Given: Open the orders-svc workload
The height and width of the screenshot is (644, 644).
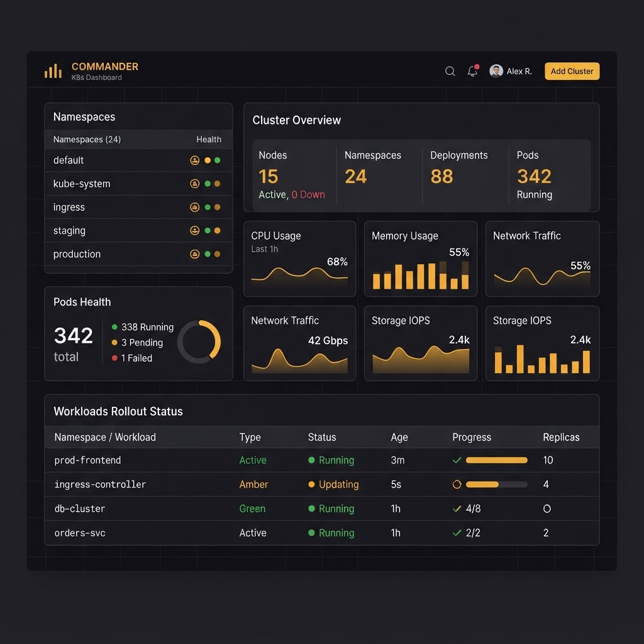Looking at the screenshot, I should [322, 533].
